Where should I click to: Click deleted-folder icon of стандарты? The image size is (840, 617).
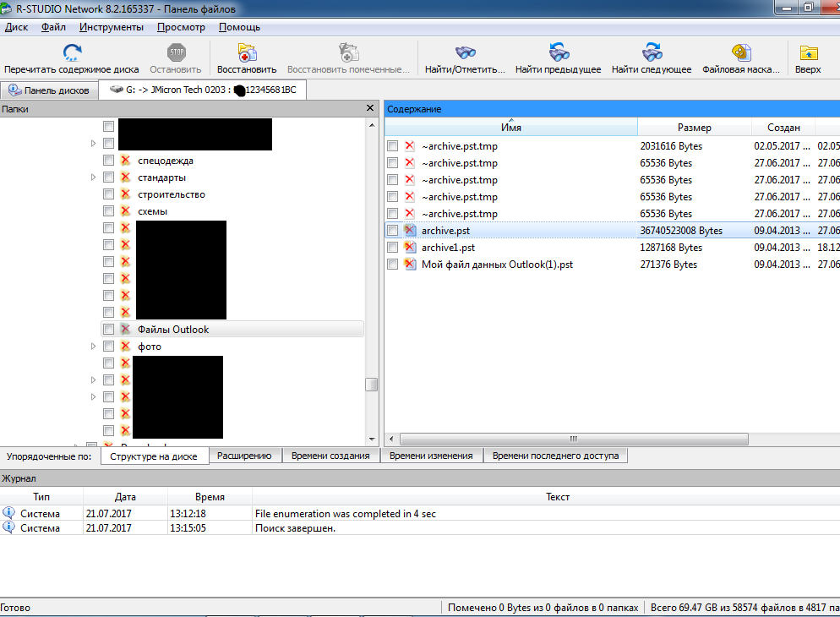[x=125, y=177]
